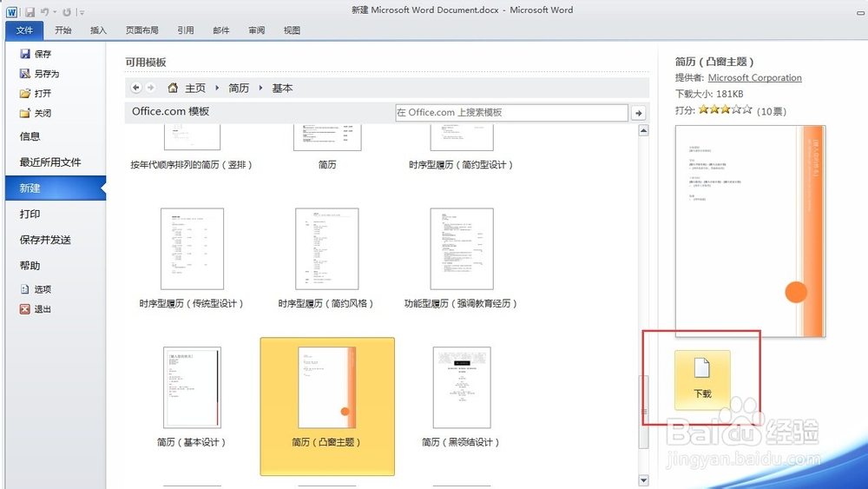This screenshot has height=489, width=868.
Task: Click scrollbar up arrow in template list
Action: click(x=643, y=130)
